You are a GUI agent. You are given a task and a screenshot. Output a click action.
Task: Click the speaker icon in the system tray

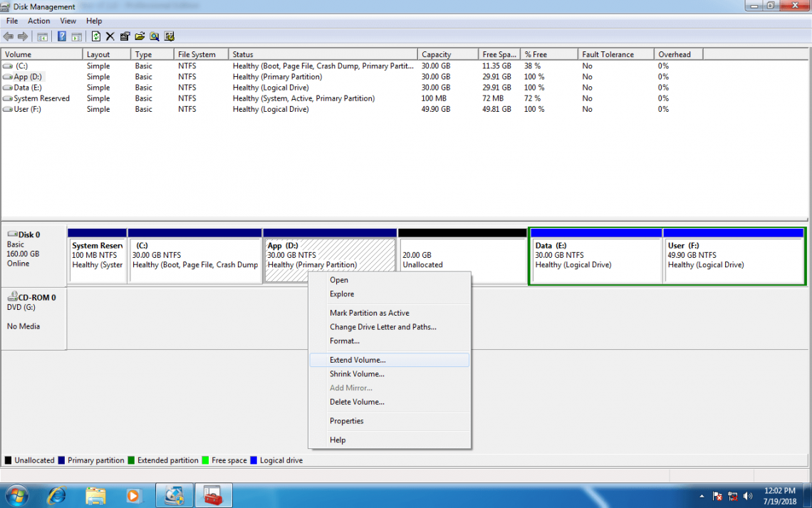749,496
